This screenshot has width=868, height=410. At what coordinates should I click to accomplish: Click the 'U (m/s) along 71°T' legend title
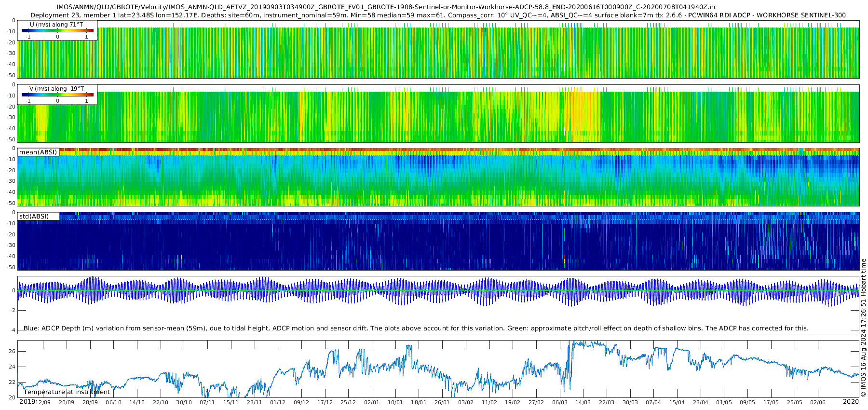(56, 25)
